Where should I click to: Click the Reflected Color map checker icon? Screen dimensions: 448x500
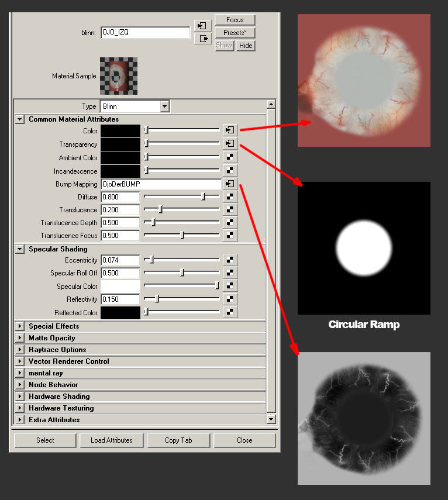tap(230, 312)
